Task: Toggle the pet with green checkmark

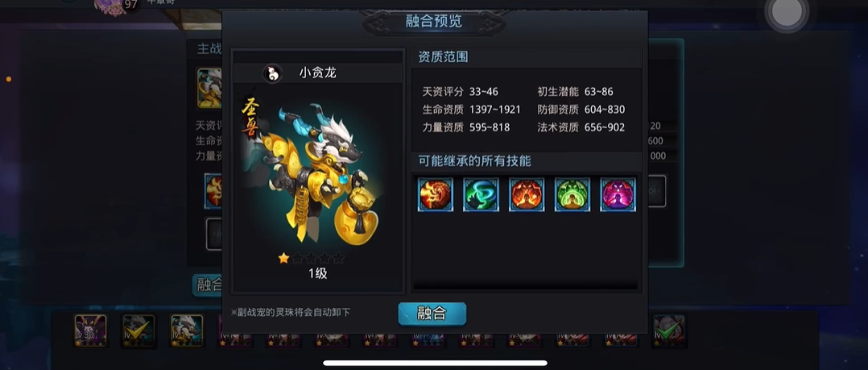Action: pos(669,331)
